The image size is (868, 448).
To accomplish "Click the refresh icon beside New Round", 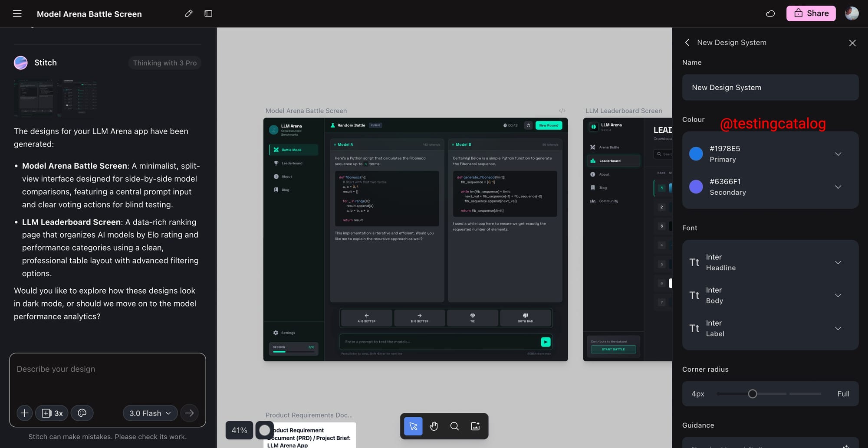I will pos(528,125).
